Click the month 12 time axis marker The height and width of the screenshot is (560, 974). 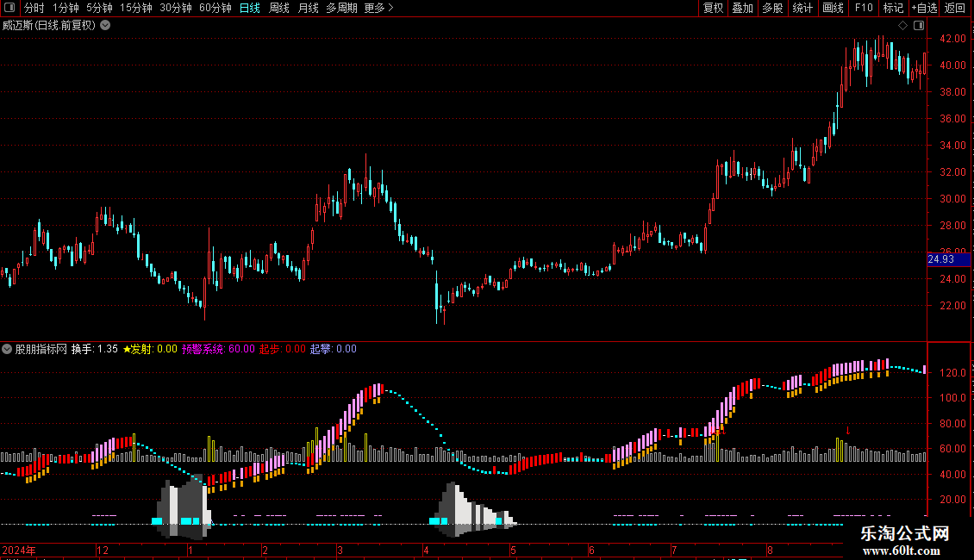point(103,550)
